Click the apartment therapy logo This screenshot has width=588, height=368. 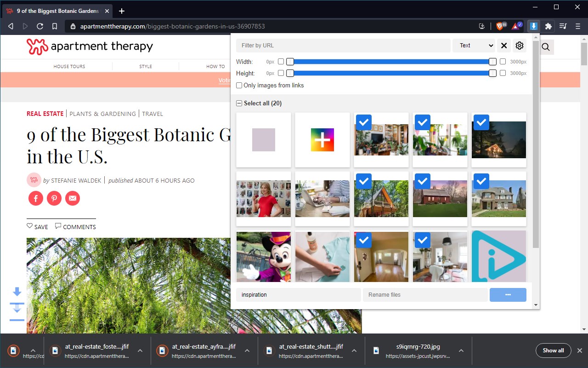point(90,46)
